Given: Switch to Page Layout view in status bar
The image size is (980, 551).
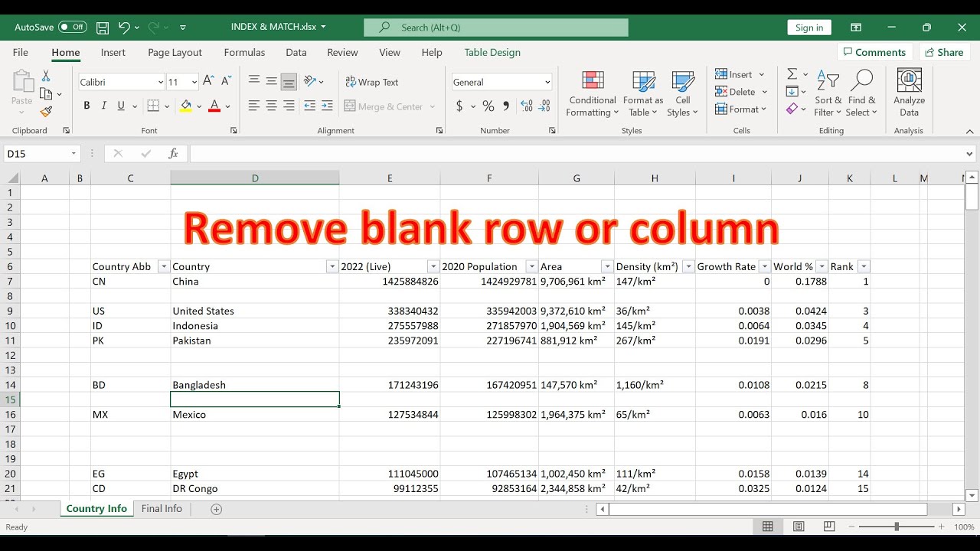Looking at the screenshot, I should tap(799, 527).
